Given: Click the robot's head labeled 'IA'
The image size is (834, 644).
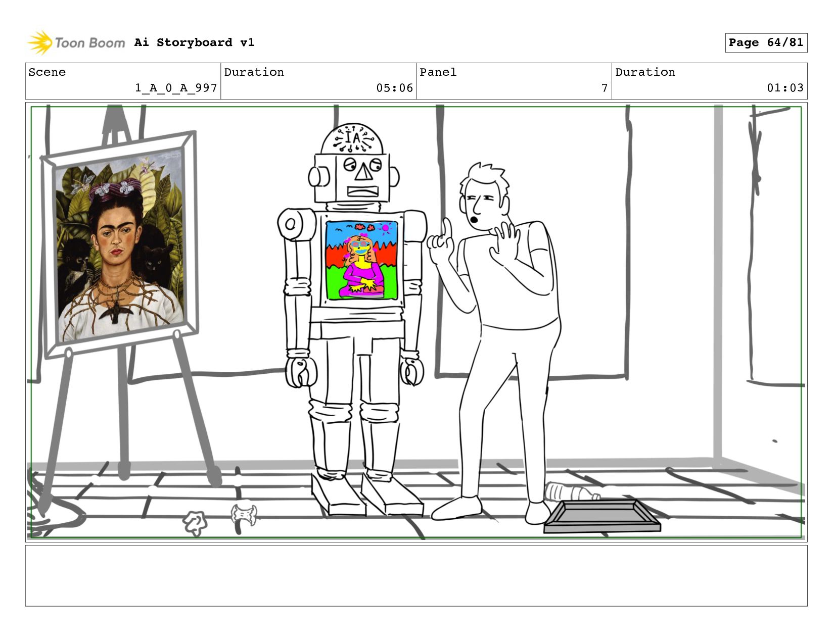Looking at the screenshot, I should (x=354, y=164).
